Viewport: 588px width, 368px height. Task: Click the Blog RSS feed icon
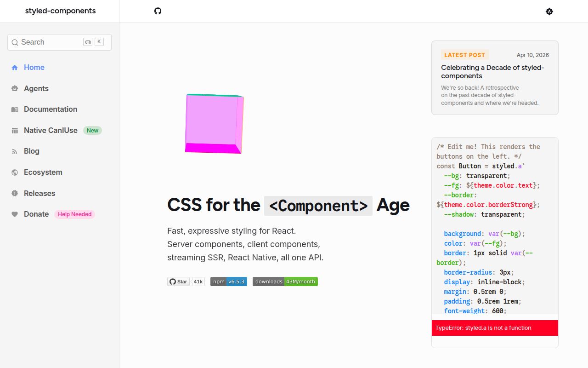pyautogui.click(x=15, y=151)
